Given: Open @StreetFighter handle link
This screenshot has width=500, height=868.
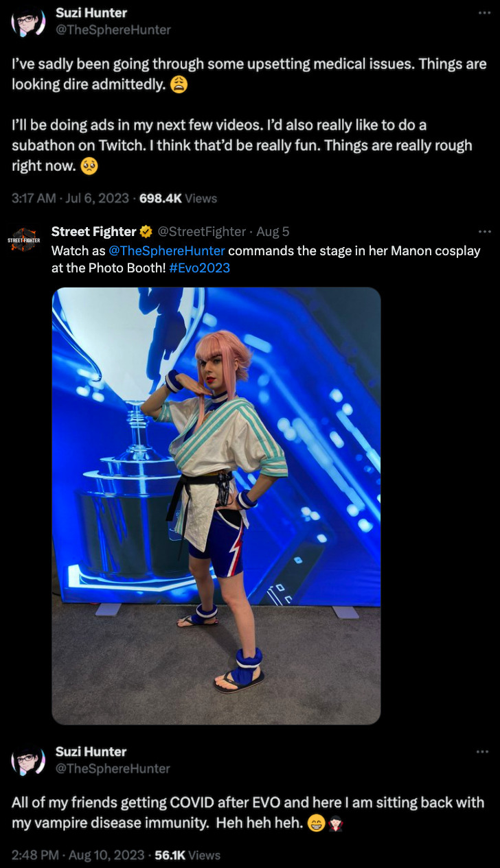Looking at the screenshot, I should point(202,232).
